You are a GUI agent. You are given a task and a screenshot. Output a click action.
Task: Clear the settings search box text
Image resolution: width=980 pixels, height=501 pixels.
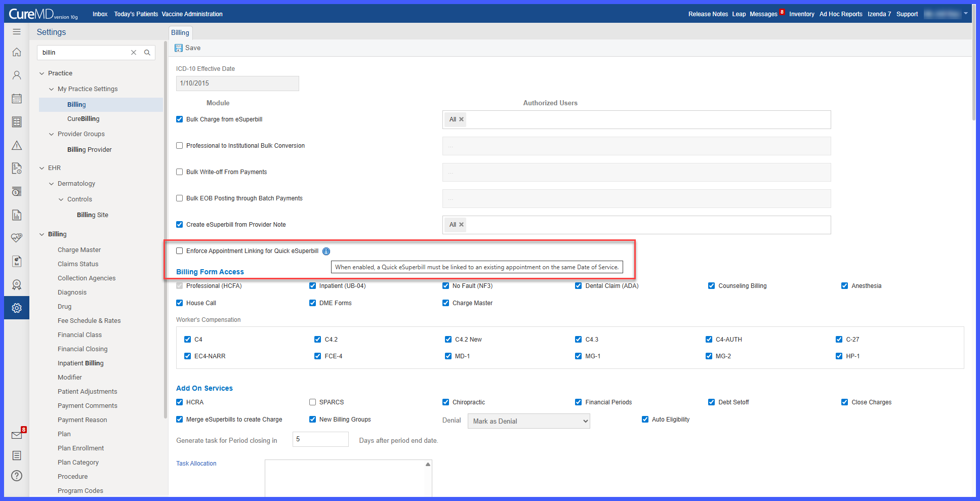[x=134, y=53]
